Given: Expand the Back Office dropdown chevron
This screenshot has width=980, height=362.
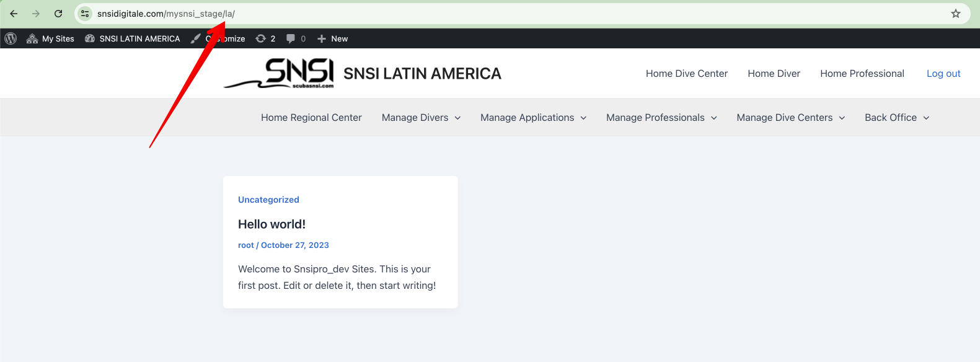Looking at the screenshot, I should pyautogui.click(x=926, y=118).
